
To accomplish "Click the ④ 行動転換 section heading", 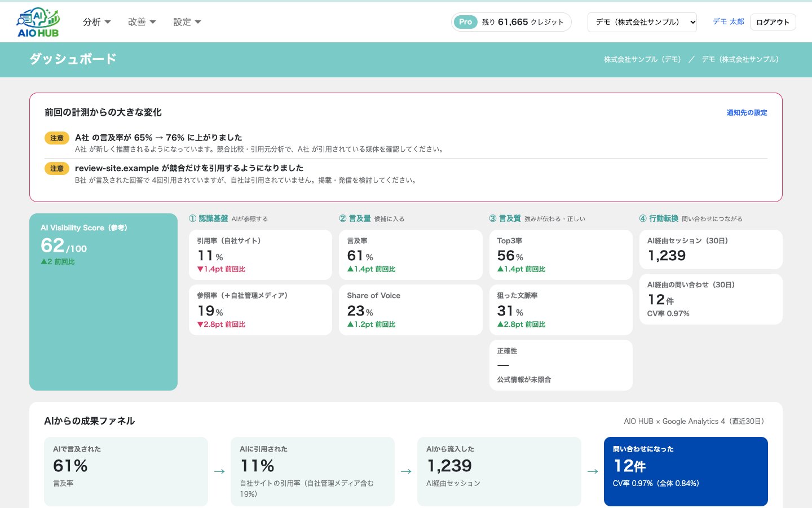I will (659, 218).
